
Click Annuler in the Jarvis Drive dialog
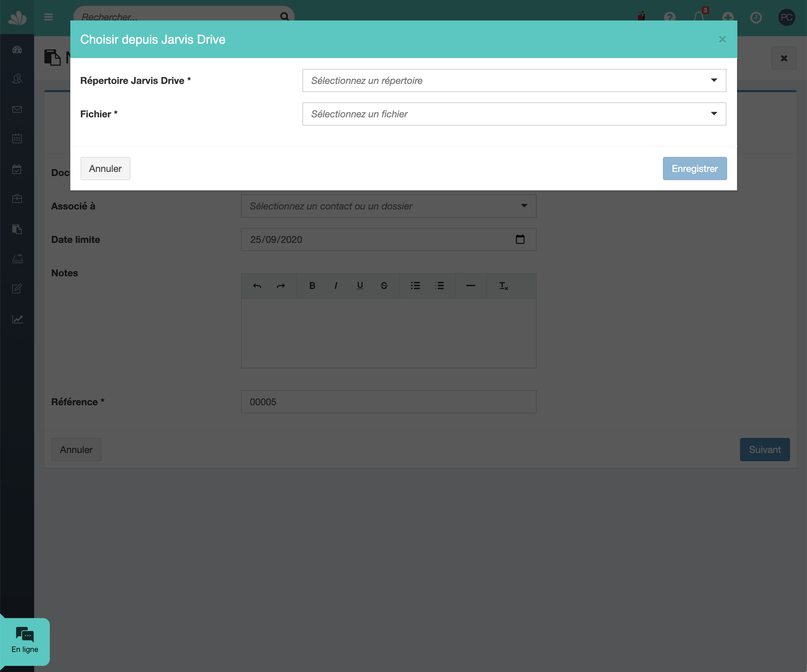(105, 169)
